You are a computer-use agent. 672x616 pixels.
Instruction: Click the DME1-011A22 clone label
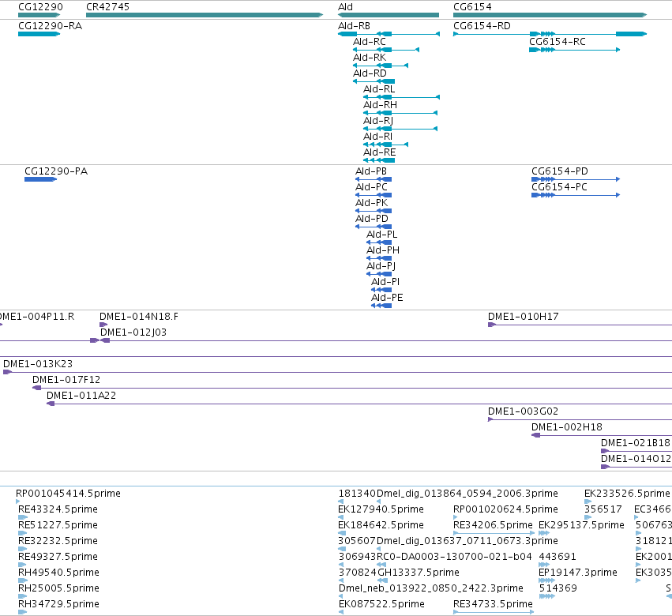[x=81, y=396]
